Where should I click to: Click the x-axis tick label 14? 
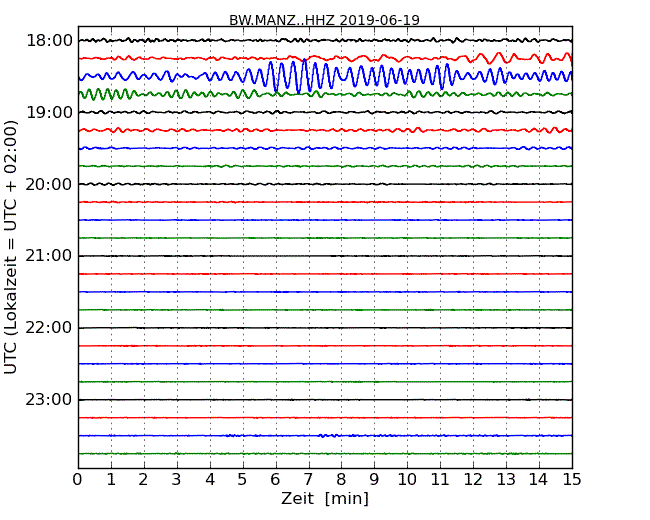coord(539,480)
